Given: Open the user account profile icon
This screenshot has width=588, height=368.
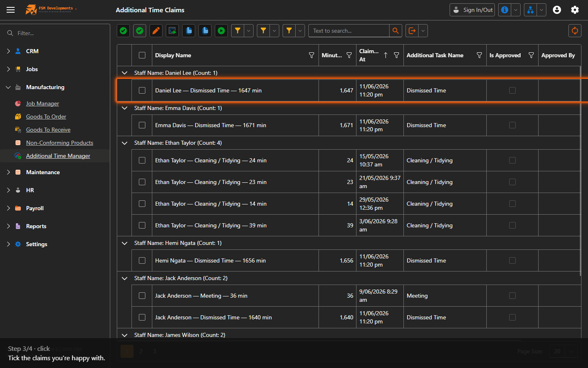Looking at the screenshot, I should click(x=557, y=10).
